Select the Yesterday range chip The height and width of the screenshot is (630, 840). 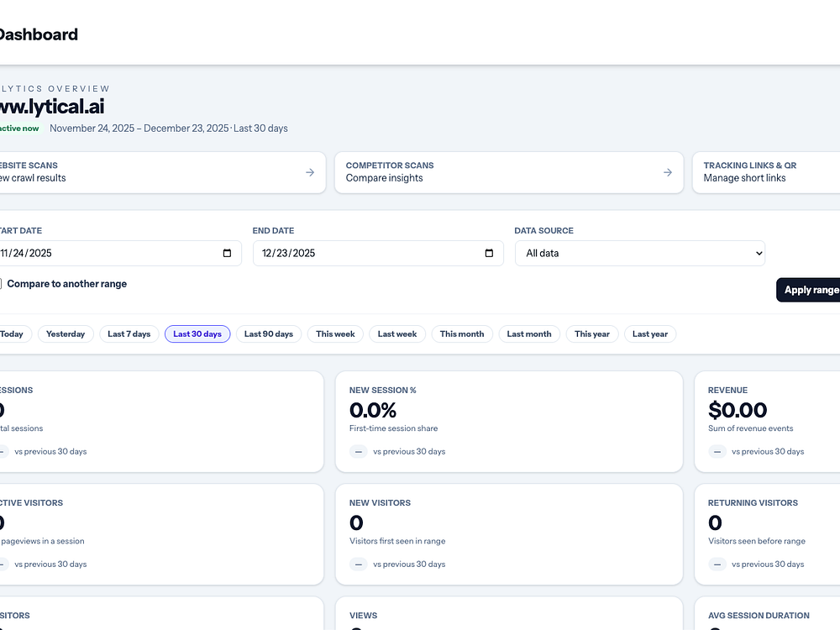pos(66,334)
